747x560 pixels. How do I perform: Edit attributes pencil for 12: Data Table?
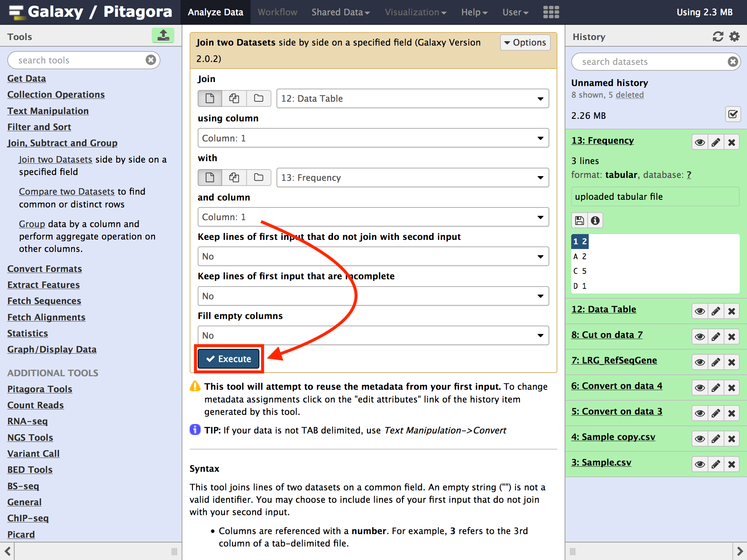(x=716, y=311)
